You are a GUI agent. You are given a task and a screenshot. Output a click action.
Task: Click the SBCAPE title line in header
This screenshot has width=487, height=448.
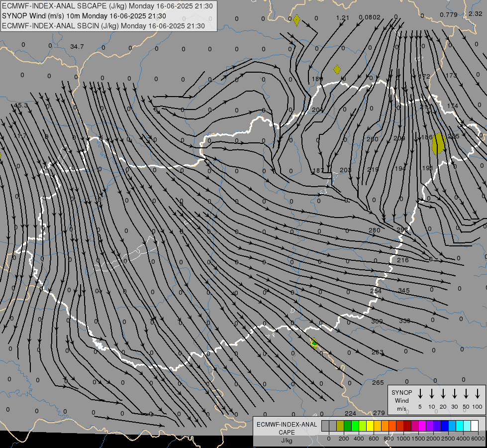pos(107,6)
